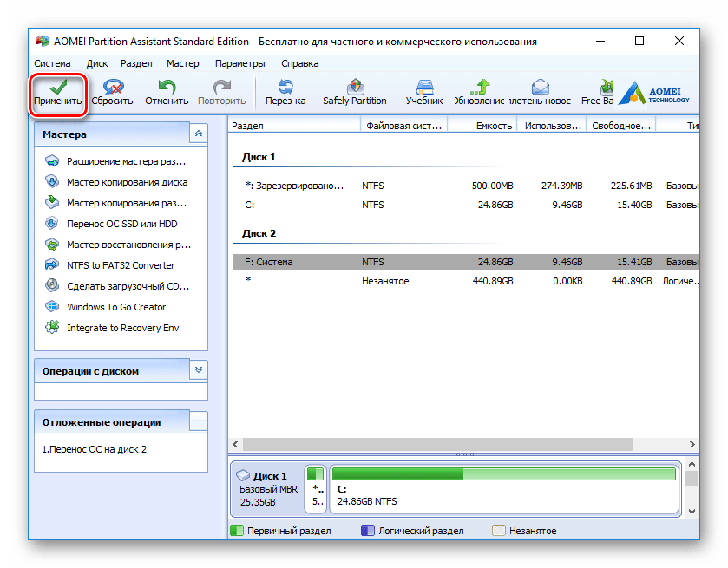Click the Сбросить (Discard) toolbar icon

tap(113, 87)
